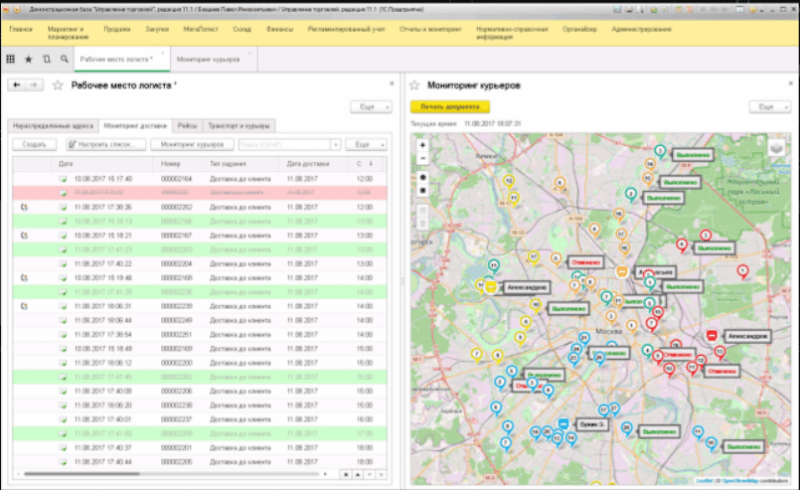Open the map layers switcher icon
800x490 pixels.
(x=776, y=148)
